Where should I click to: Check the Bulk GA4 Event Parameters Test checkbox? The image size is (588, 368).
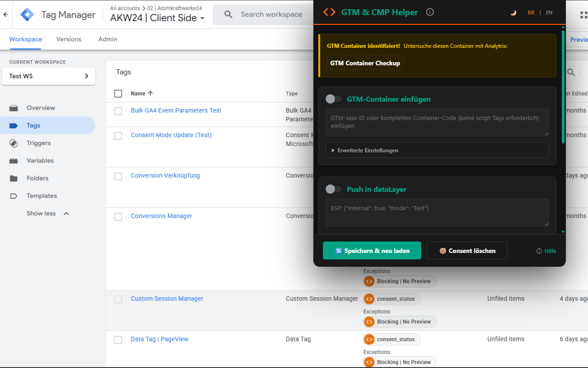[x=118, y=111]
